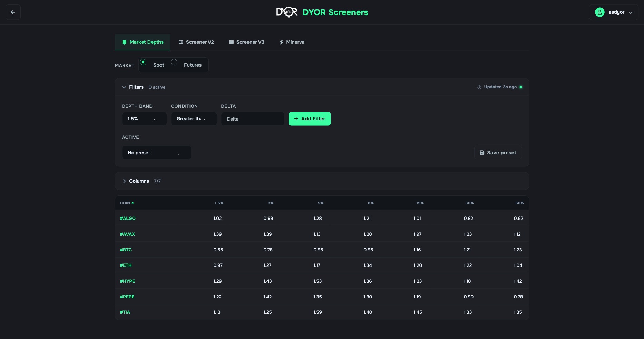
Task: Click the 1.59 value in the TIA row
Action: (318, 312)
